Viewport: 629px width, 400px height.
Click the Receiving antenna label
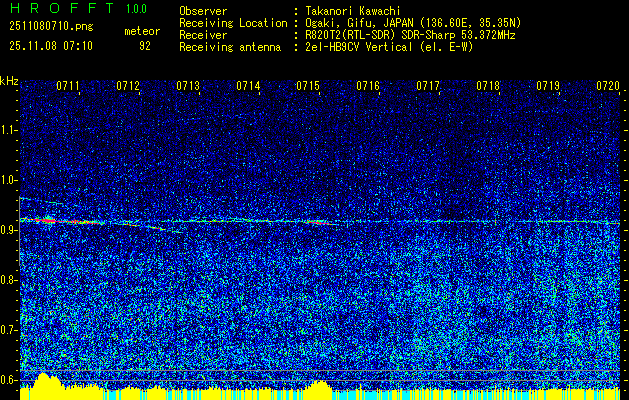(x=230, y=47)
